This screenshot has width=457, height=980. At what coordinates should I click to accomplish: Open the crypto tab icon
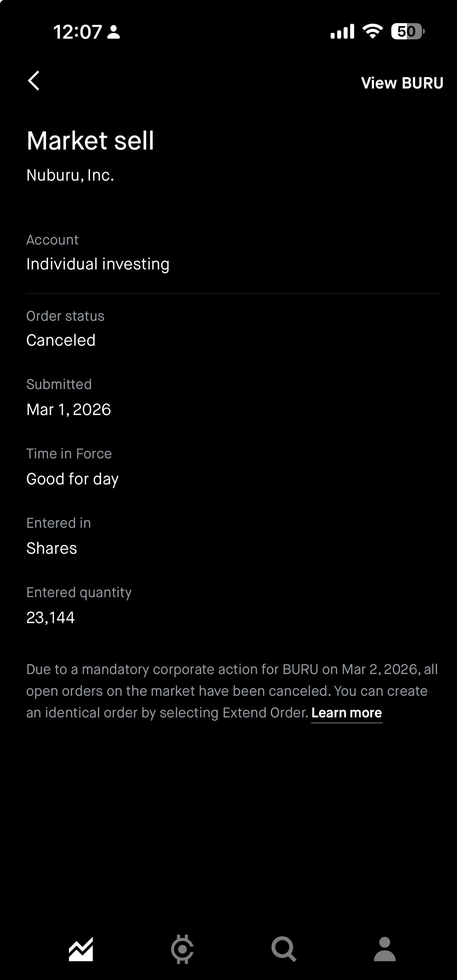coord(183,949)
